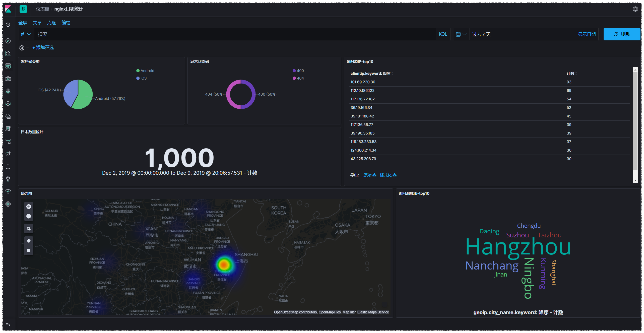
Task: Open Dev Tools wrench icon in sidebar
Action: coord(8,179)
